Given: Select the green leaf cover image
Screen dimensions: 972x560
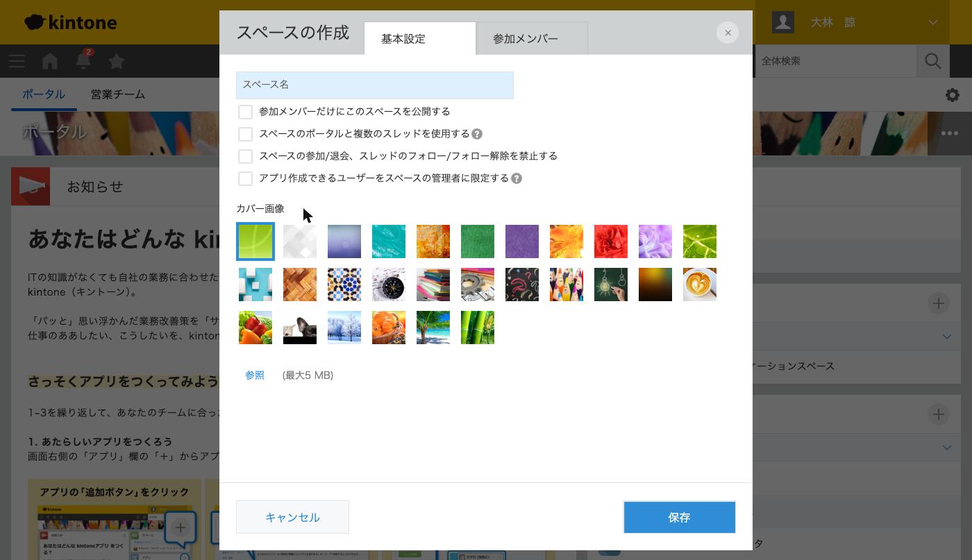Looking at the screenshot, I should point(700,241).
